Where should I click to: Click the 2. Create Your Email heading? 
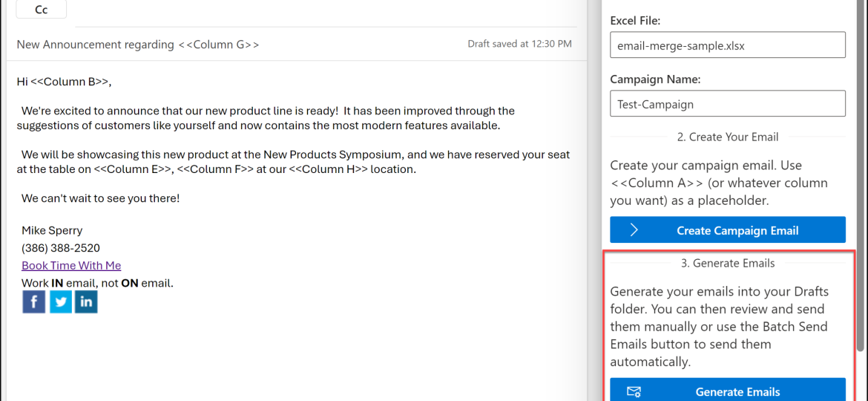click(727, 137)
